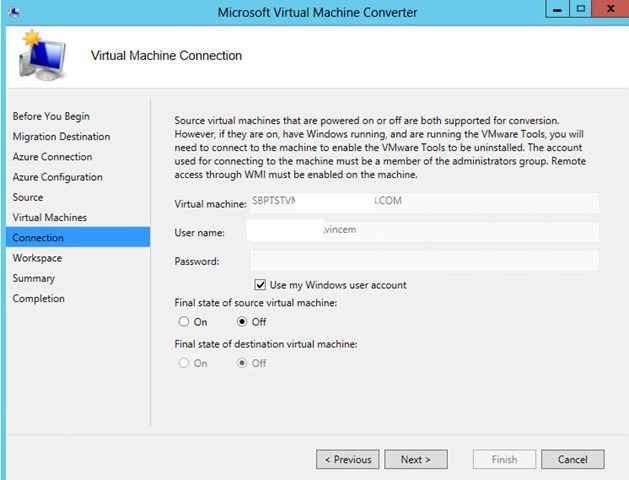Click the 'Final state of source virtual machine:' label
The width and height of the screenshot is (629, 480).
click(256, 303)
